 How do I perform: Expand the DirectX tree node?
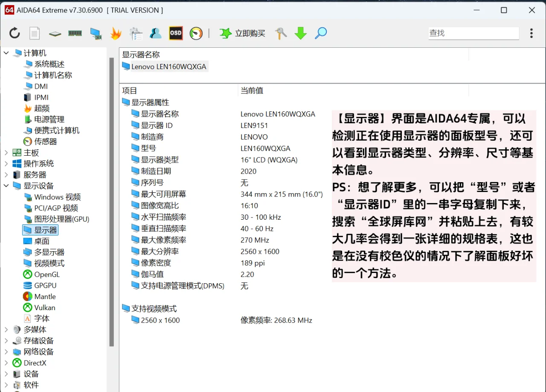click(6, 363)
